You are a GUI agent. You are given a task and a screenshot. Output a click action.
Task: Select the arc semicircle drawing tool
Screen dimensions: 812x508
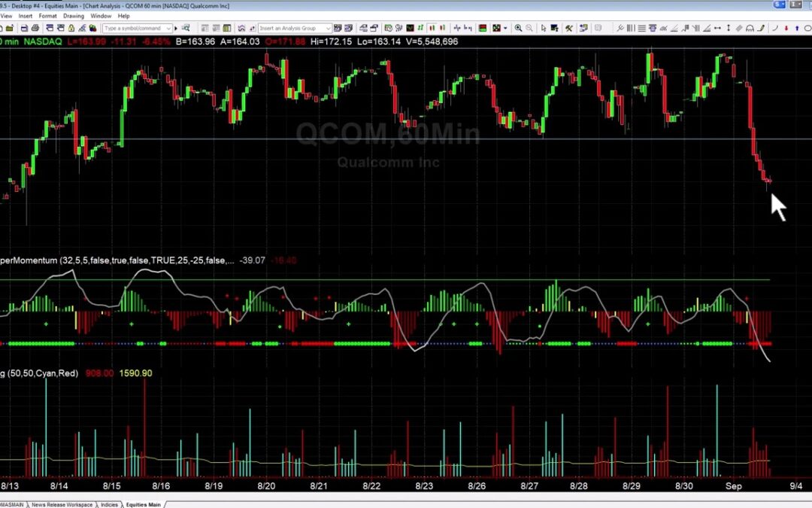tap(750, 28)
